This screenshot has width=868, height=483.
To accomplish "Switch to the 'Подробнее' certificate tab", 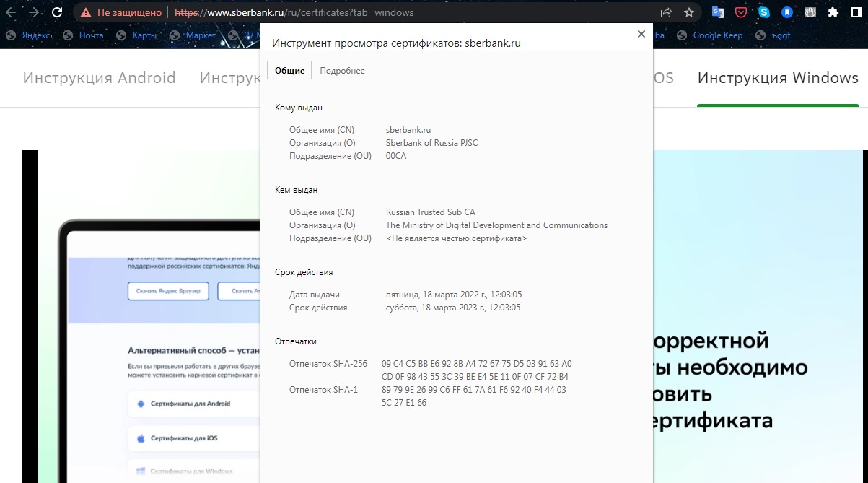I will (x=342, y=71).
